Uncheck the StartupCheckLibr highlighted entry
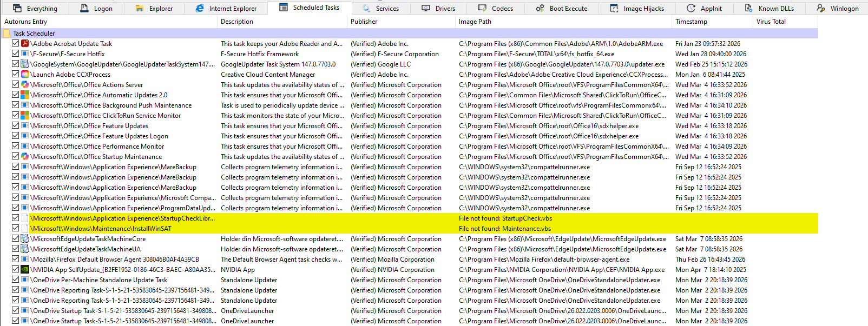This screenshot has height=326, width=868. [x=15, y=218]
